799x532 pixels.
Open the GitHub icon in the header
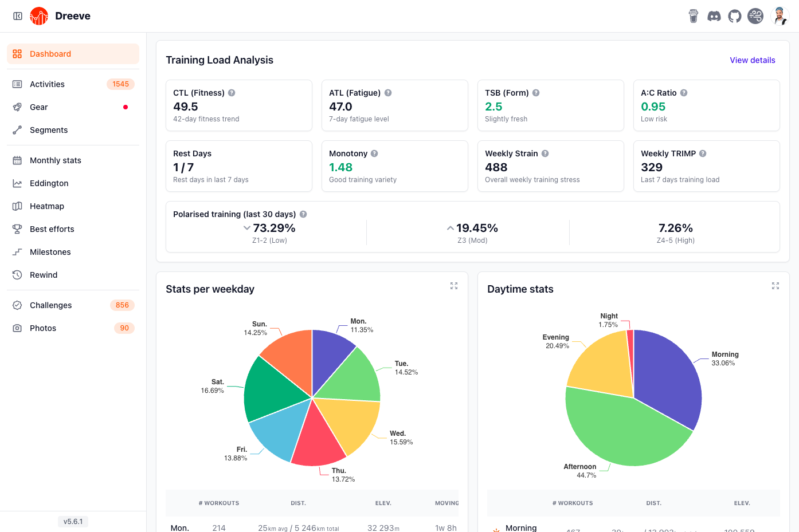[x=735, y=16]
